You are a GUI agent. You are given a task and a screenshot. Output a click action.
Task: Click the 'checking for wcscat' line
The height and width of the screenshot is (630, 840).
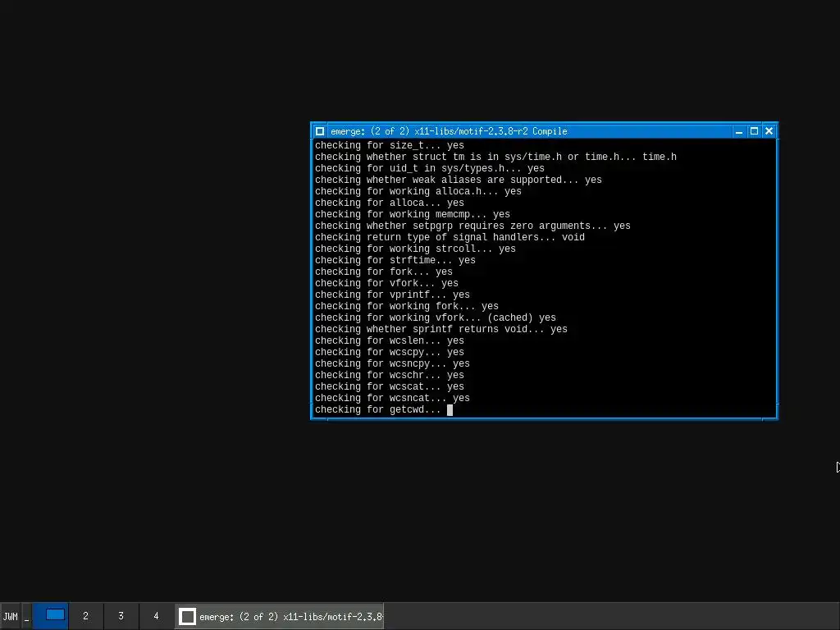point(390,387)
